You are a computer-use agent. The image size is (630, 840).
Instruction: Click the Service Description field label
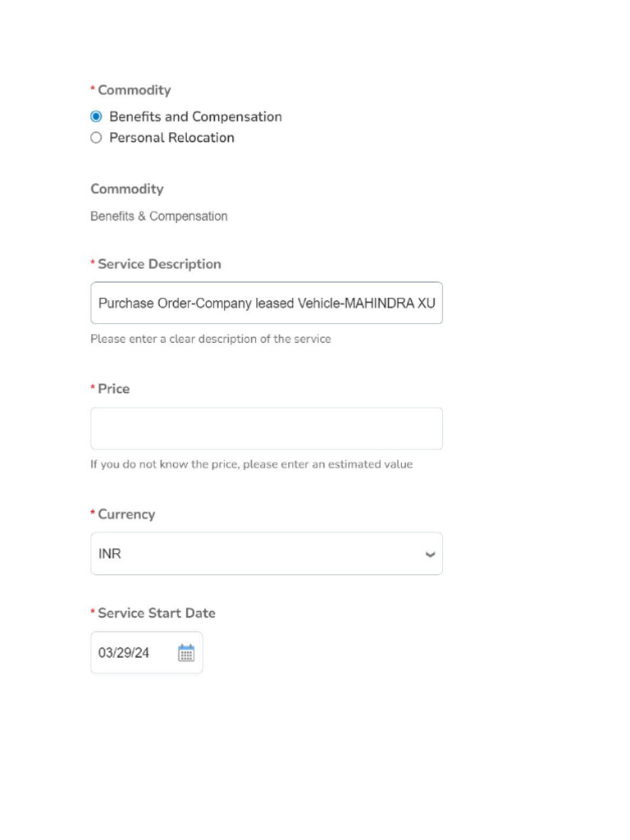[159, 264]
